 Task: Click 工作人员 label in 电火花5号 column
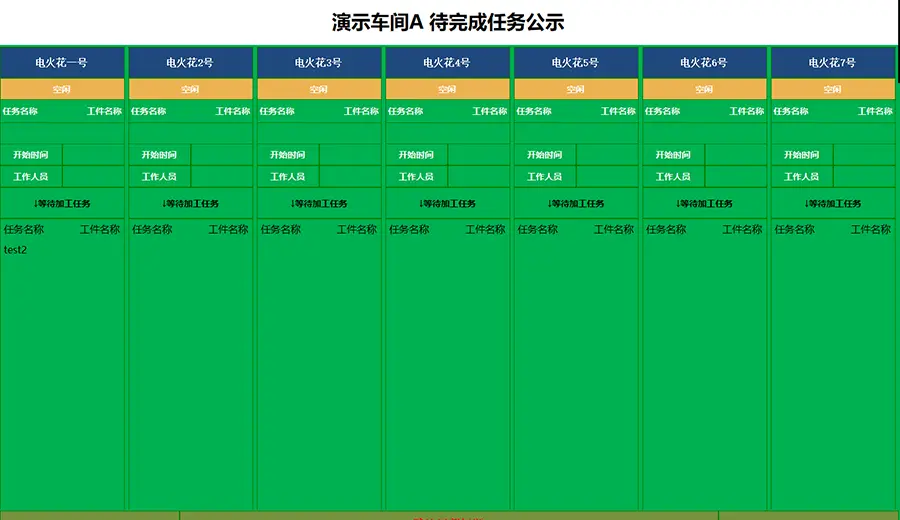pyautogui.click(x=545, y=177)
